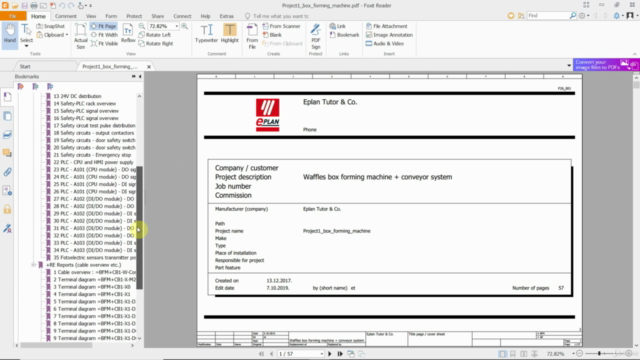This screenshot has width=640, height=360.
Task: Switch to the Comment ribbon tab
Action: pos(66,16)
